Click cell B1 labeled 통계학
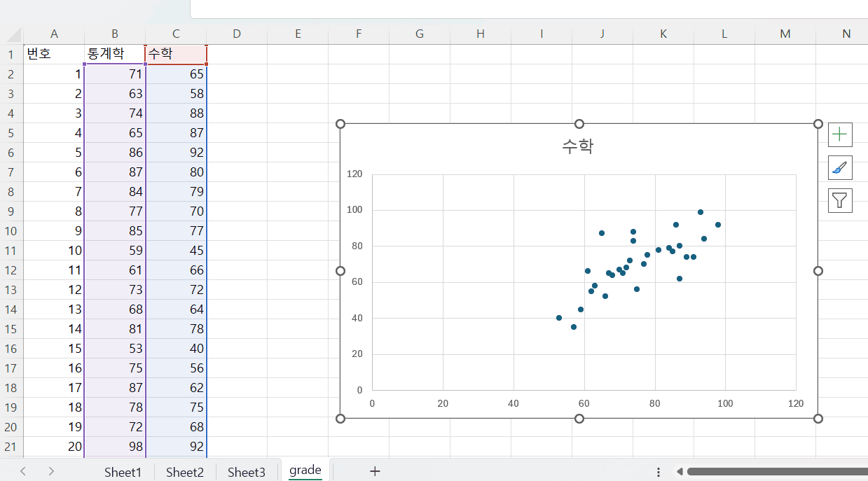Viewport: 868px width, 481px height. pos(115,54)
